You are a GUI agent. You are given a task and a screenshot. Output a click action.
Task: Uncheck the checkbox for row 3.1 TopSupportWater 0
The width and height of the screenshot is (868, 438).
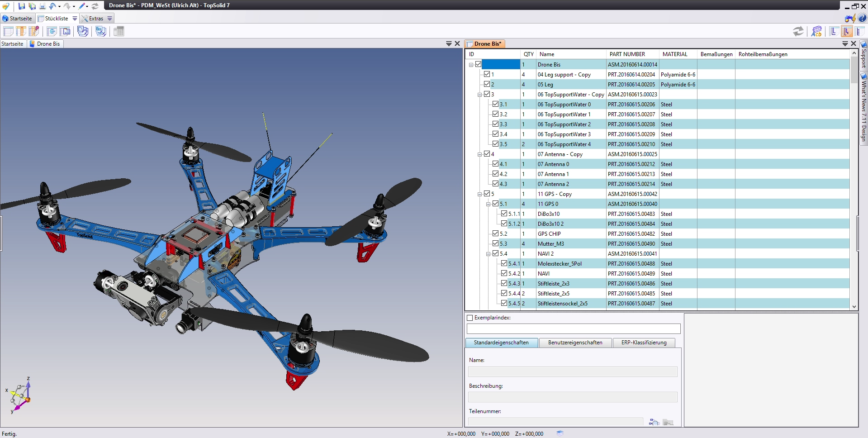(496, 104)
